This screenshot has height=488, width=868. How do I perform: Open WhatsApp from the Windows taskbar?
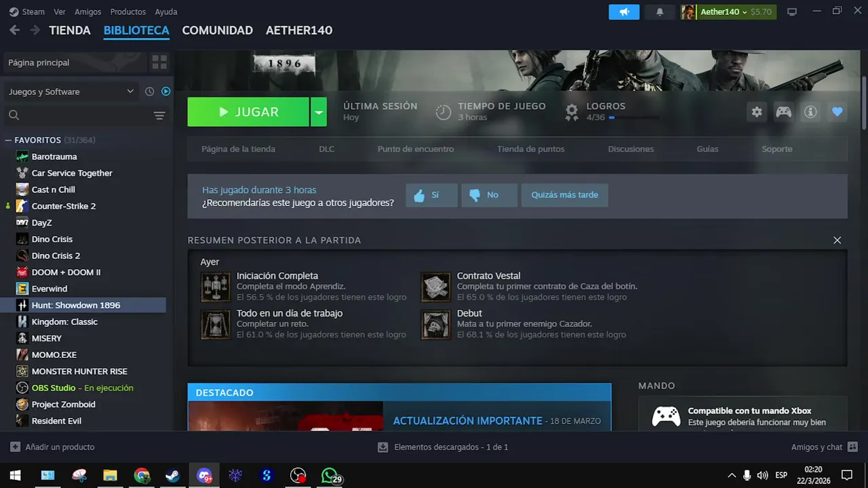330,476
